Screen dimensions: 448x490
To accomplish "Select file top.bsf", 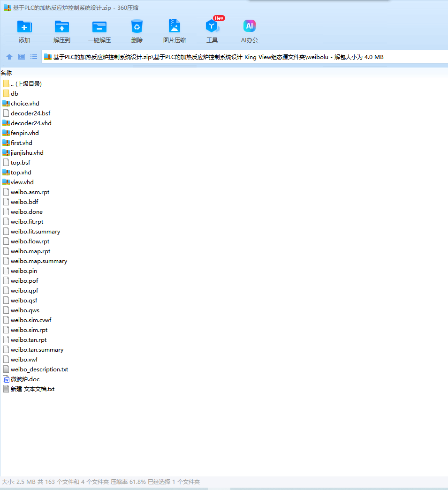I will (x=16, y=163).
